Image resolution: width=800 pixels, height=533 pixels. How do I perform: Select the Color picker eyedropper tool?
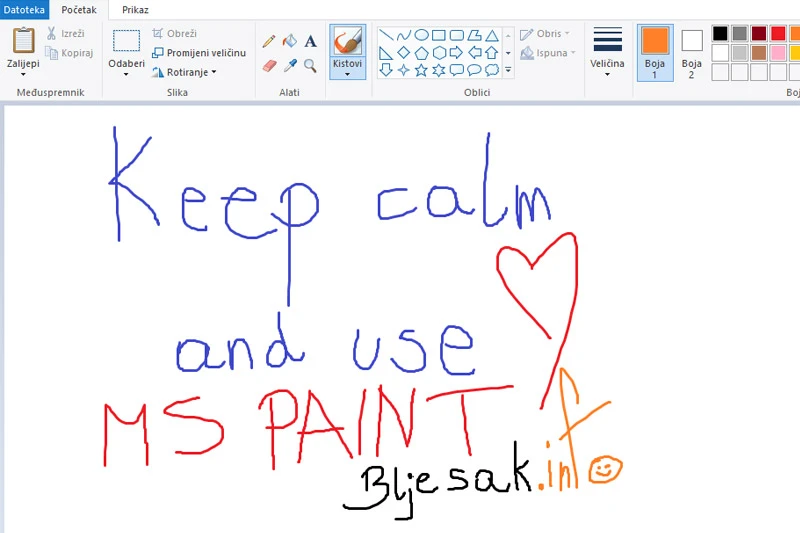290,65
